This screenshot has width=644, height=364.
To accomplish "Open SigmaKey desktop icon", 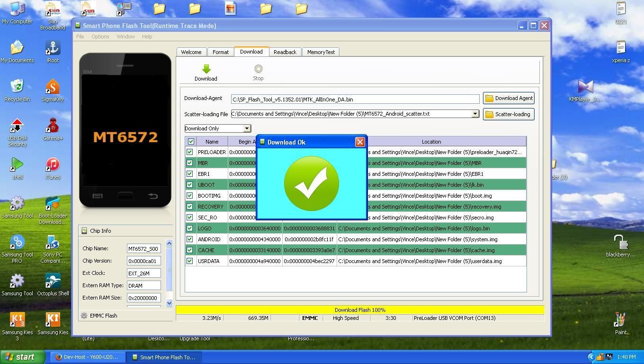I will tap(53, 88).
